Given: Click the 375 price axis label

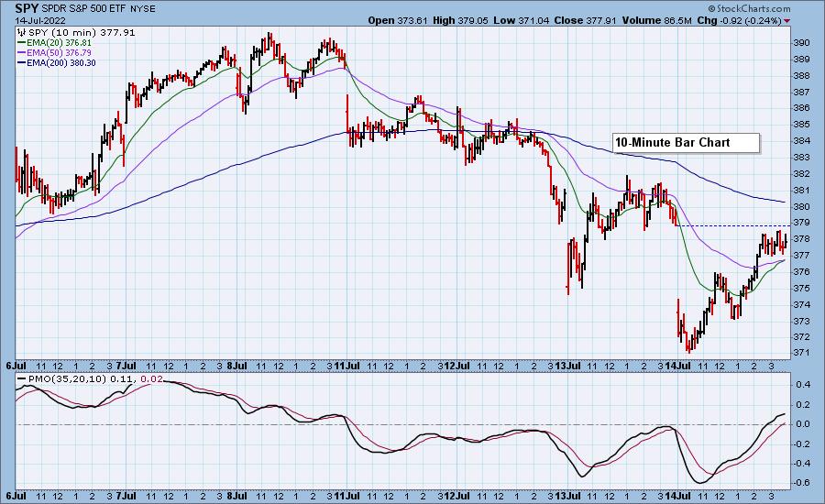Looking at the screenshot, I should point(801,288).
